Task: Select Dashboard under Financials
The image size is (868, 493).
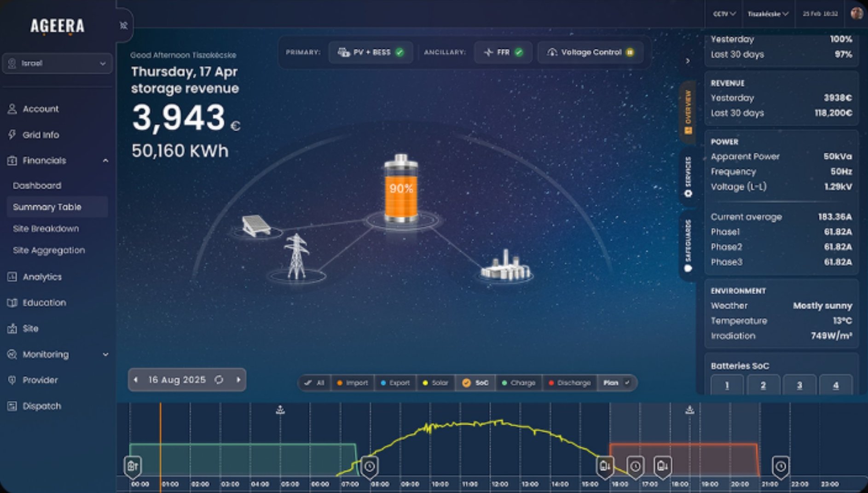Action: click(x=37, y=186)
